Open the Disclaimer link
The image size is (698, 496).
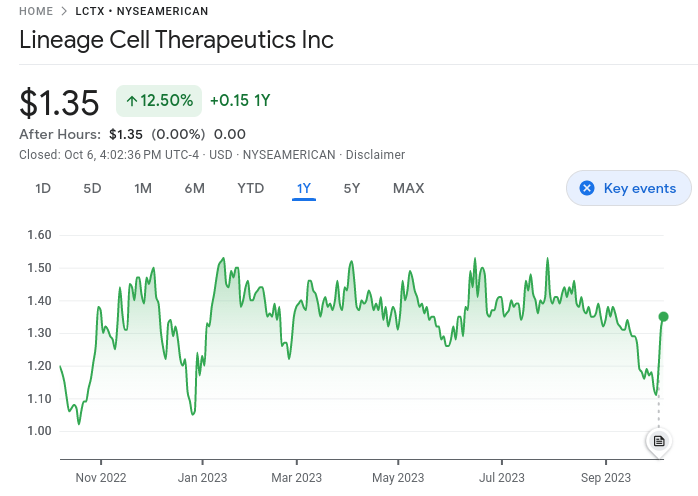click(x=375, y=155)
